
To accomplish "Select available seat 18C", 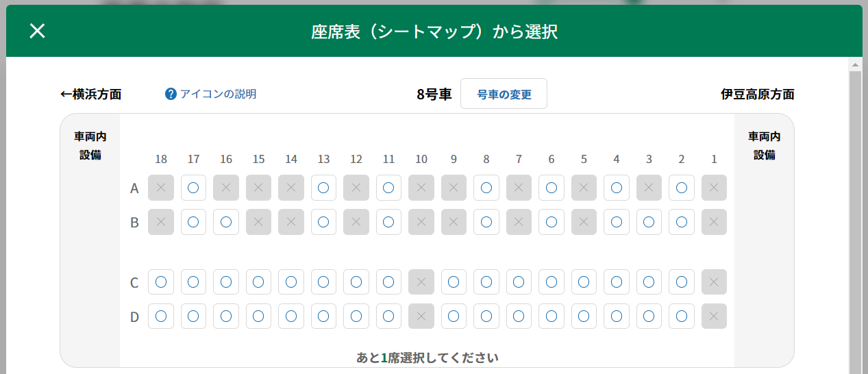I will pyautogui.click(x=161, y=282).
